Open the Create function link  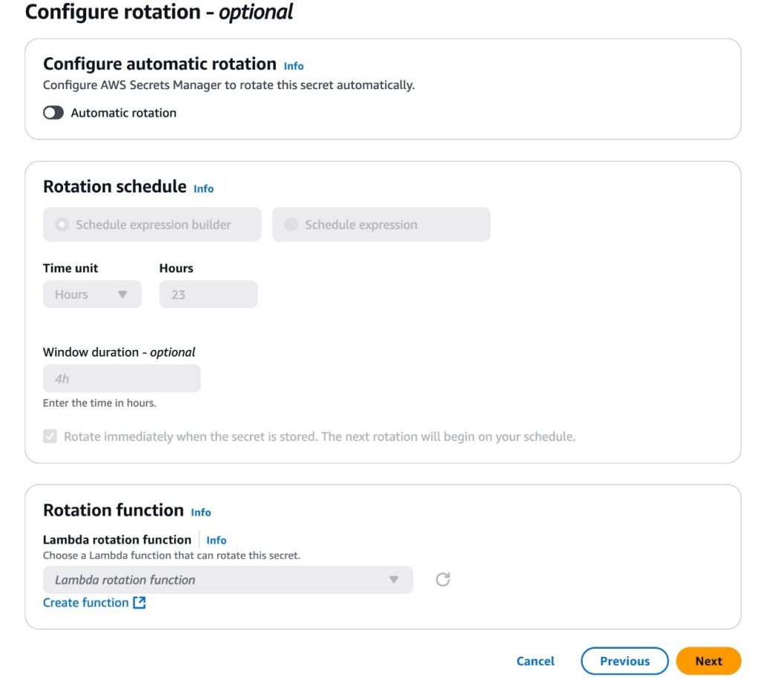click(86, 603)
